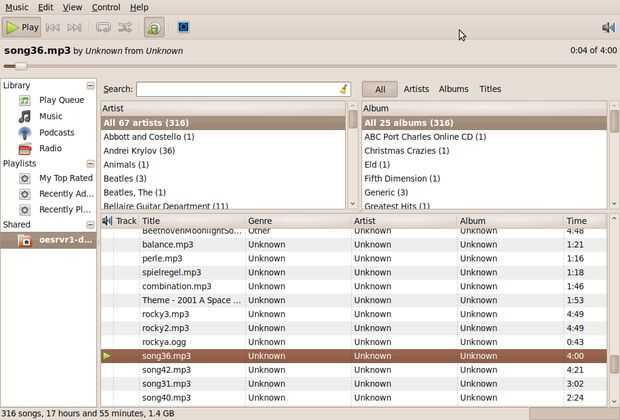The width and height of the screenshot is (620, 420).
Task: Open the volume control speaker icon
Action: click(608, 27)
